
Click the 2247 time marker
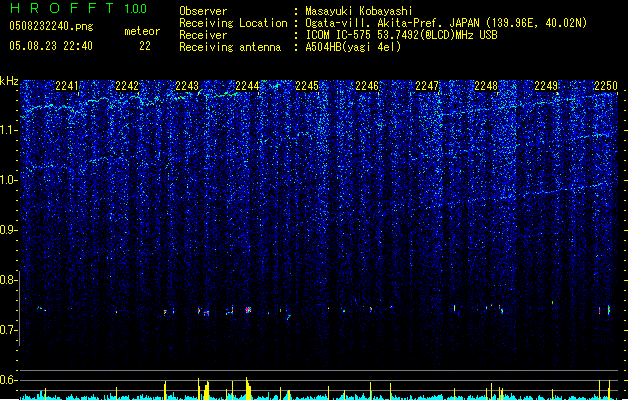point(427,86)
